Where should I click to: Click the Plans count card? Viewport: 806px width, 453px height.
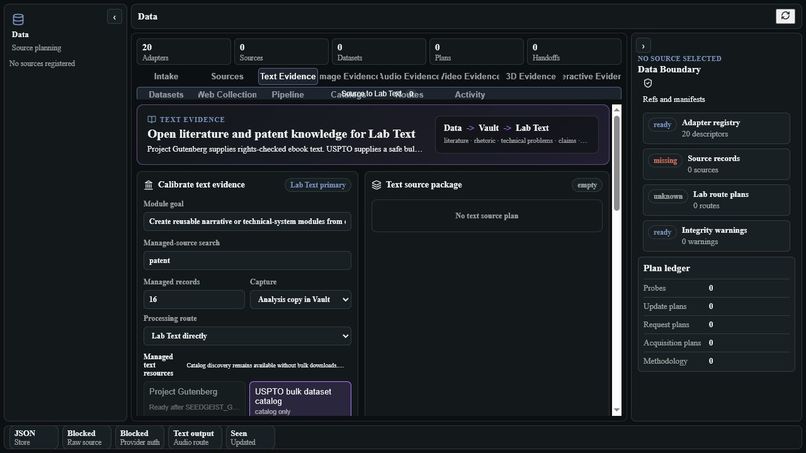pyautogui.click(x=477, y=51)
